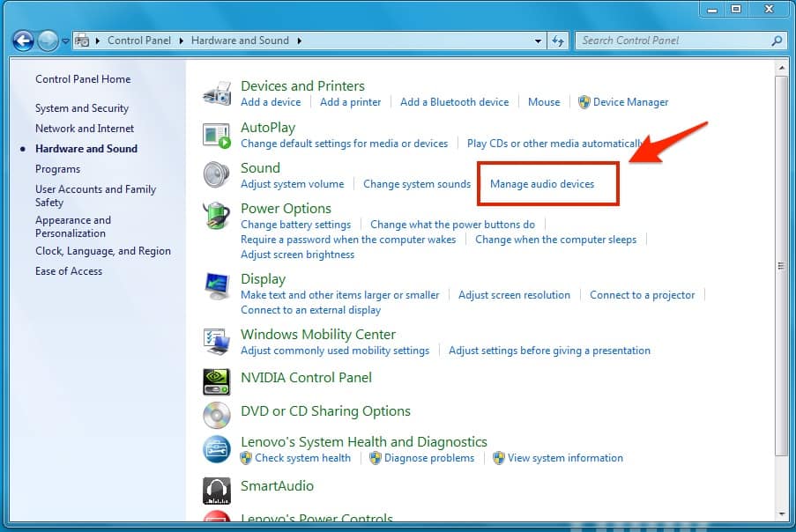Click the DVD or CD Sharing disc icon

[217, 416]
